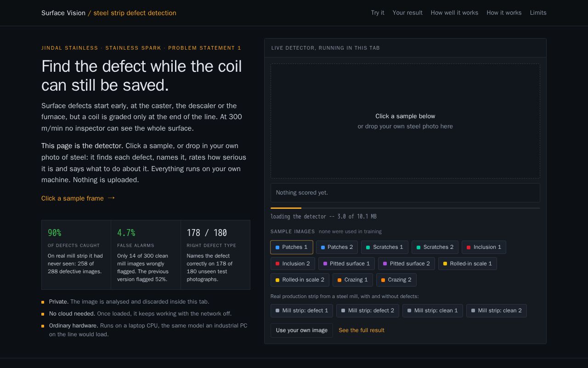Run the Crazing 1 sample
The image size is (588, 368).
353,280
